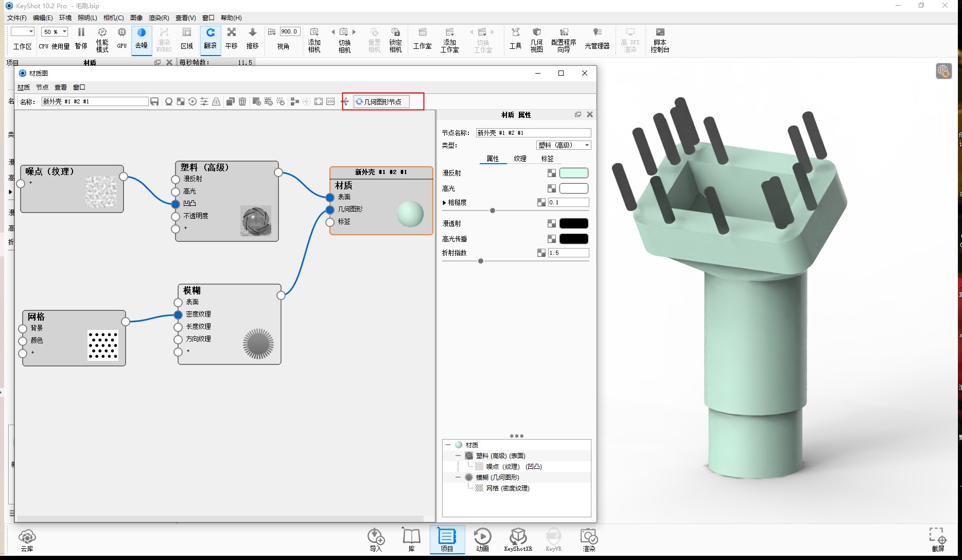Viewport: 962px width, 560px height.
Task: Expand the Roughness disclosure triangle
Action: point(444,203)
